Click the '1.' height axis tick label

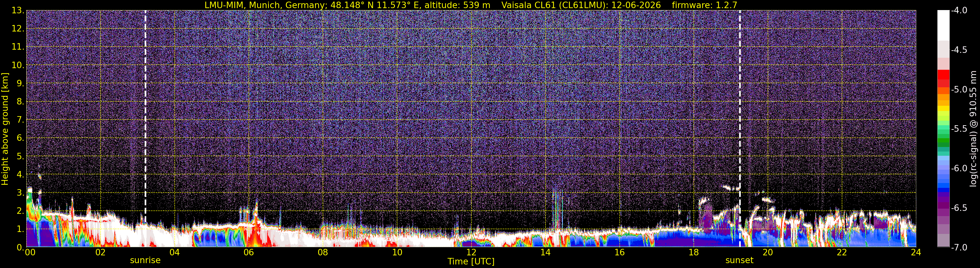pos(20,229)
